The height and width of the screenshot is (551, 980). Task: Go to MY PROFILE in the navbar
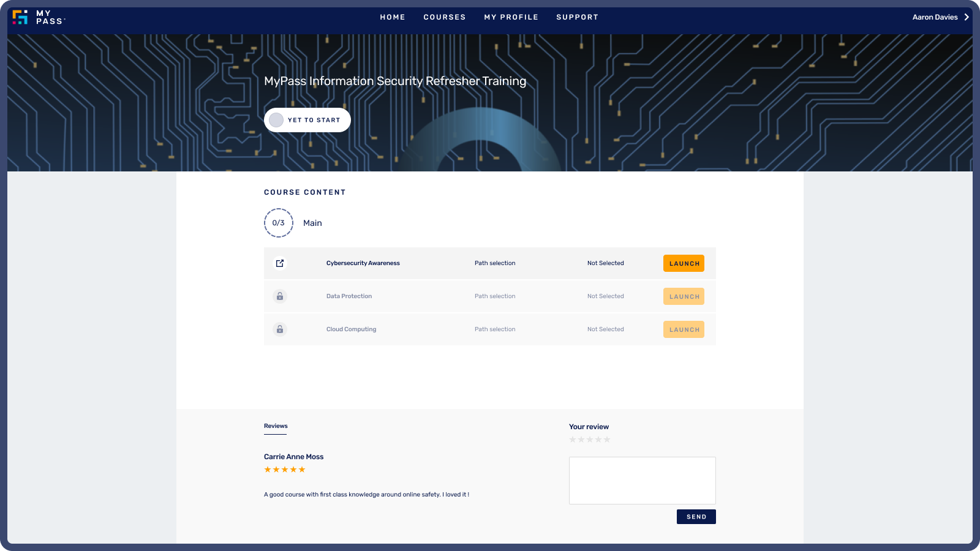tap(511, 17)
